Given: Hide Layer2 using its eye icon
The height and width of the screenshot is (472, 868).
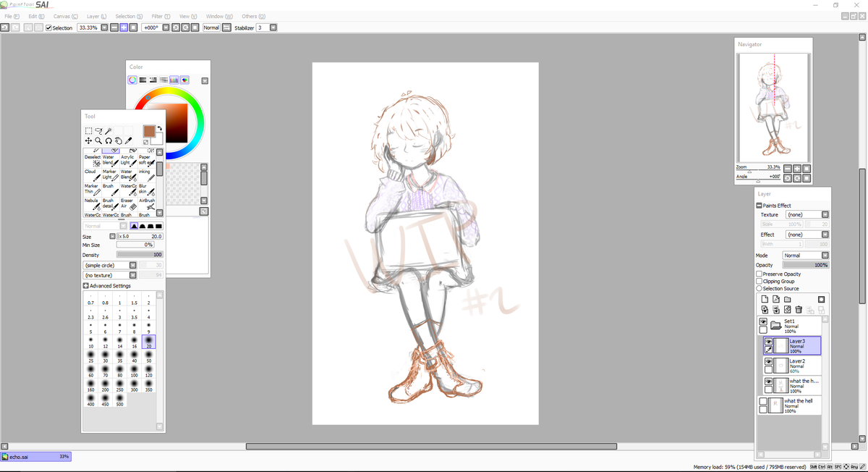Looking at the screenshot, I should pyautogui.click(x=769, y=361).
